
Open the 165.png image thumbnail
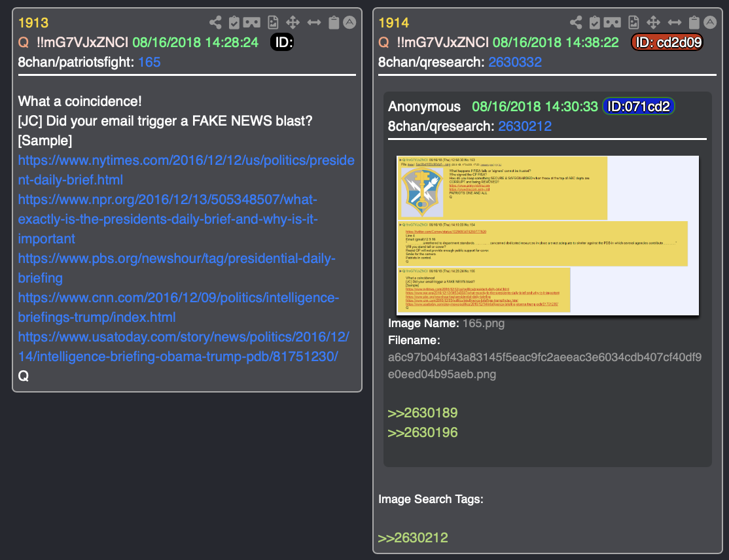[x=548, y=236]
